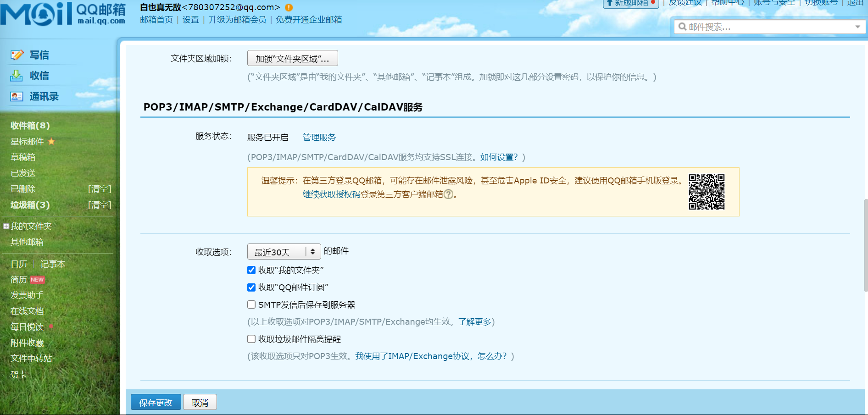Viewport: 868px width, 415px height.
Task: Open the 收件箱(8) folder
Action: coord(30,126)
